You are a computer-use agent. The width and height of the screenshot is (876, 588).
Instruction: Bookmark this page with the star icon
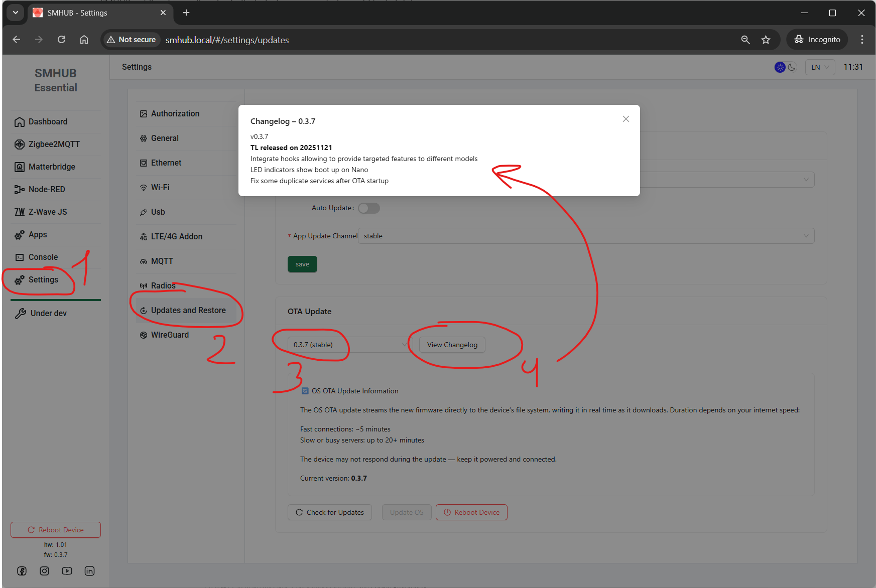pos(766,40)
